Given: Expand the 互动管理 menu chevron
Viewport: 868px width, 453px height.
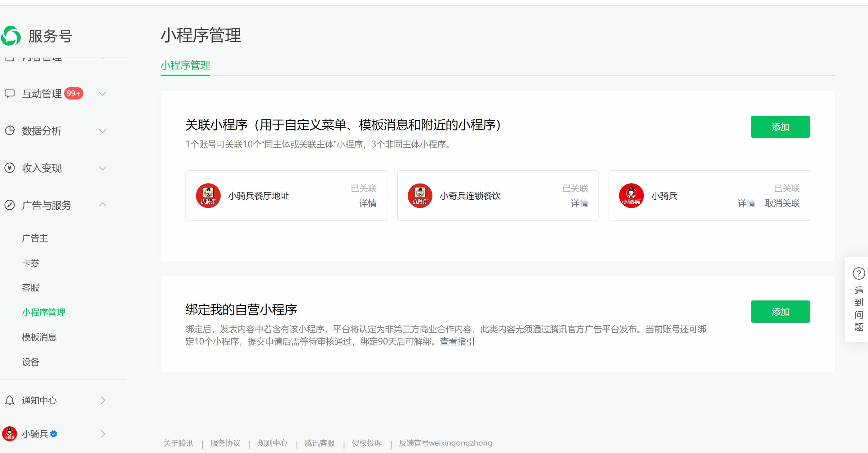Looking at the screenshot, I should coord(103,94).
